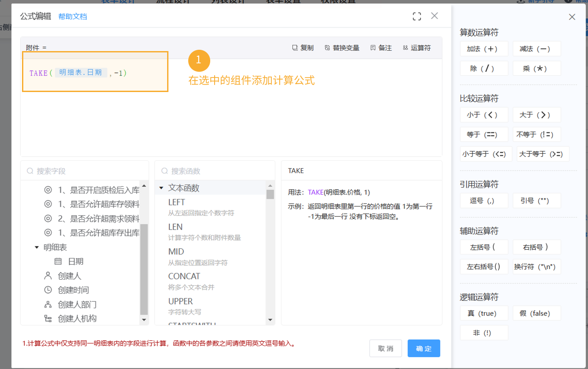This screenshot has height=369, width=588.
Task: Insert 除 (/) operator
Action: [484, 68]
